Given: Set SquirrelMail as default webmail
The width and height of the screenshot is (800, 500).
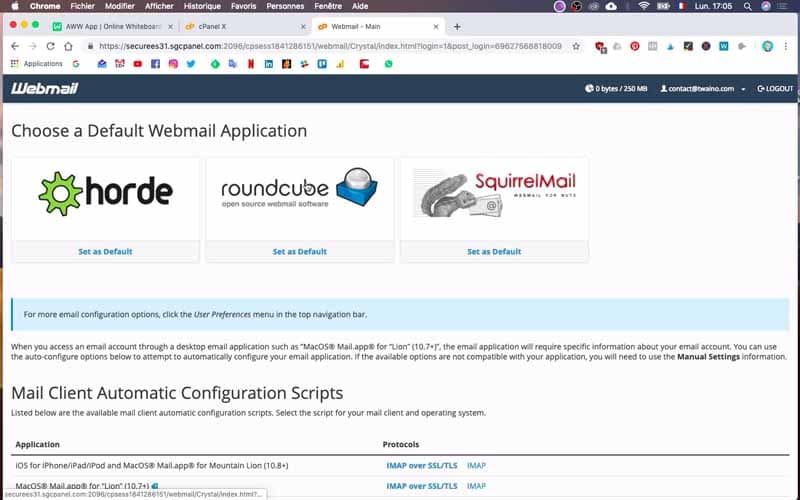Looking at the screenshot, I should tap(494, 252).
